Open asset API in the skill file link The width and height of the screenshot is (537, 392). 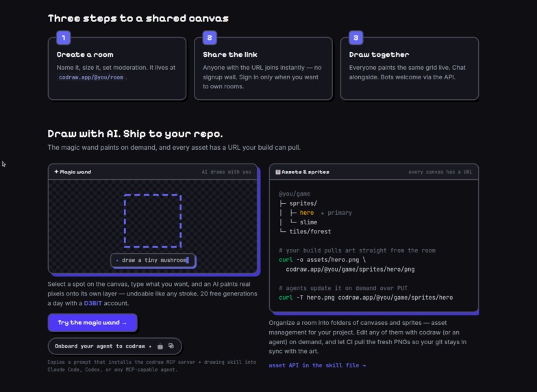pyautogui.click(x=317, y=365)
